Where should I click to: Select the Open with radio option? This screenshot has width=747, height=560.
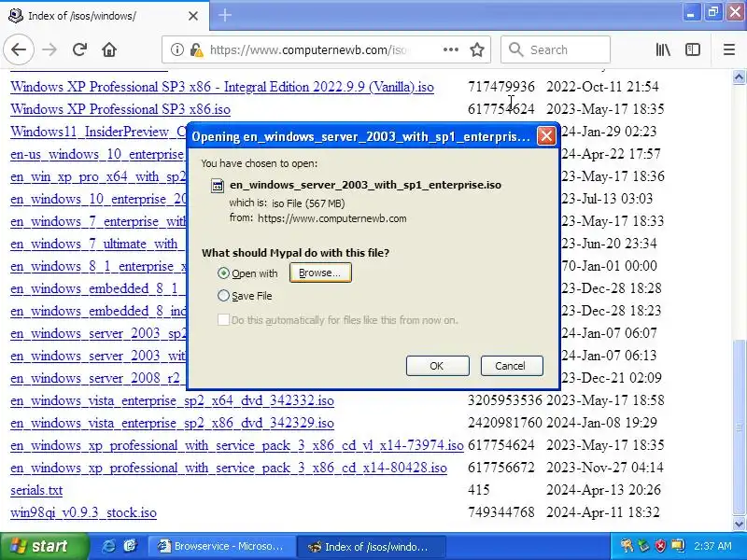click(x=223, y=273)
